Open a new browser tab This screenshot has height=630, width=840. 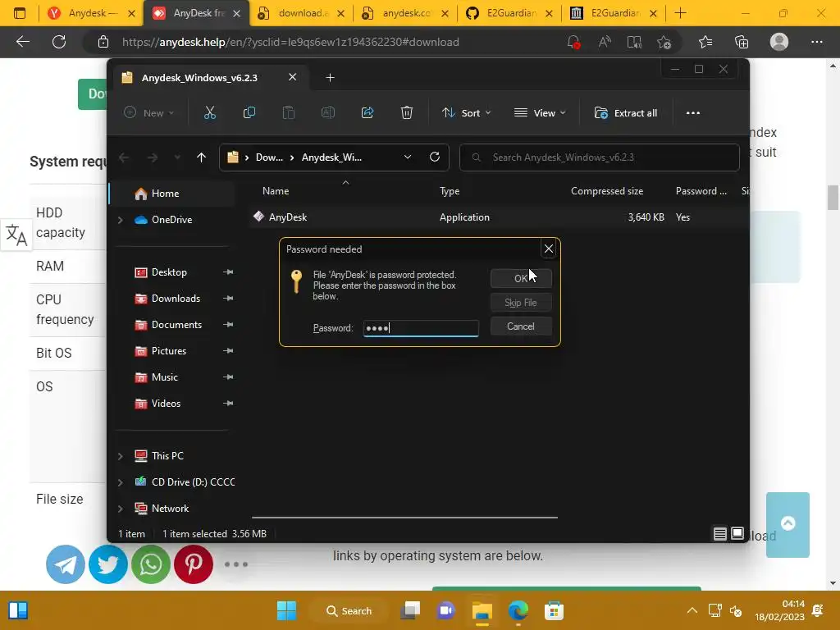coord(680,13)
